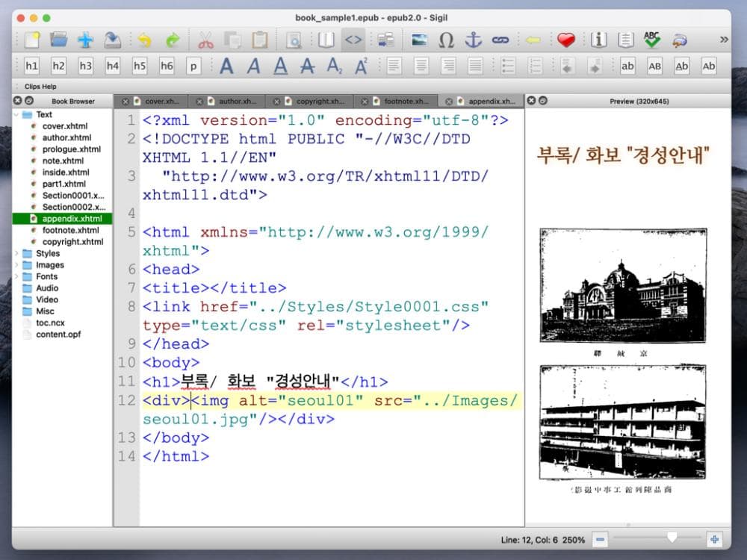Justify the text
Image resolution: width=747 pixels, height=560 pixels.
pyautogui.click(x=475, y=66)
